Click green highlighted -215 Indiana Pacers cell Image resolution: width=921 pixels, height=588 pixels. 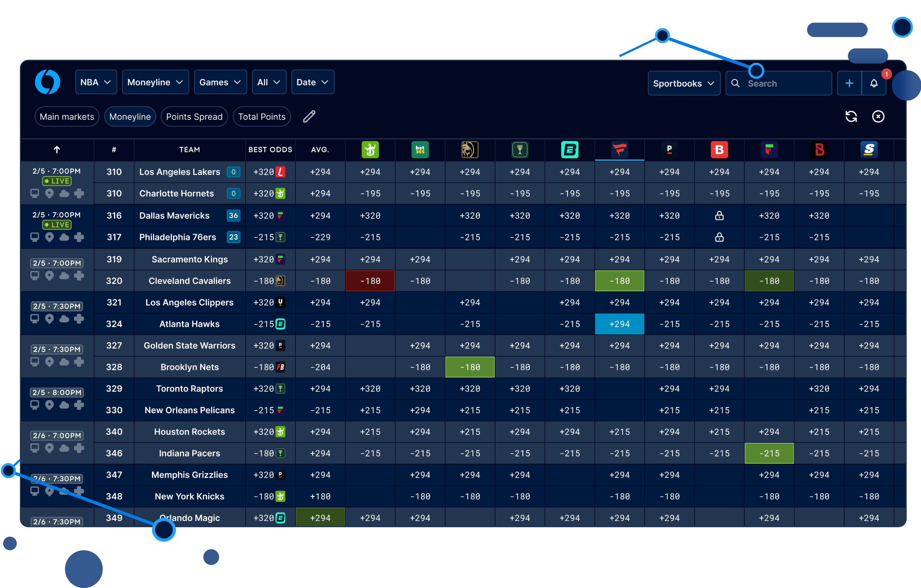click(769, 453)
